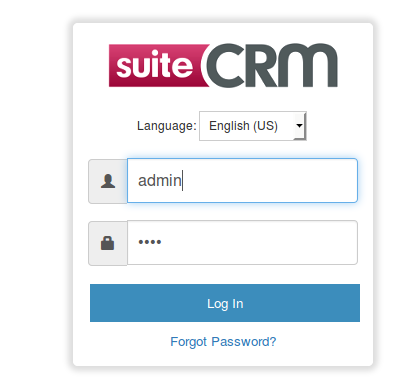
Task: Click the blank card area below Forgot Password
Action: (223, 358)
